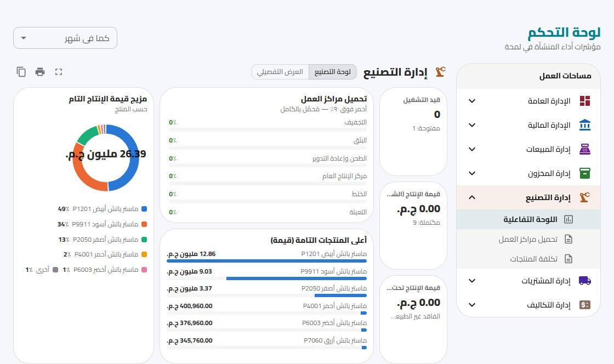The image size is (614, 364).
Task: Click التعبئة work center row
Action: 268,212
